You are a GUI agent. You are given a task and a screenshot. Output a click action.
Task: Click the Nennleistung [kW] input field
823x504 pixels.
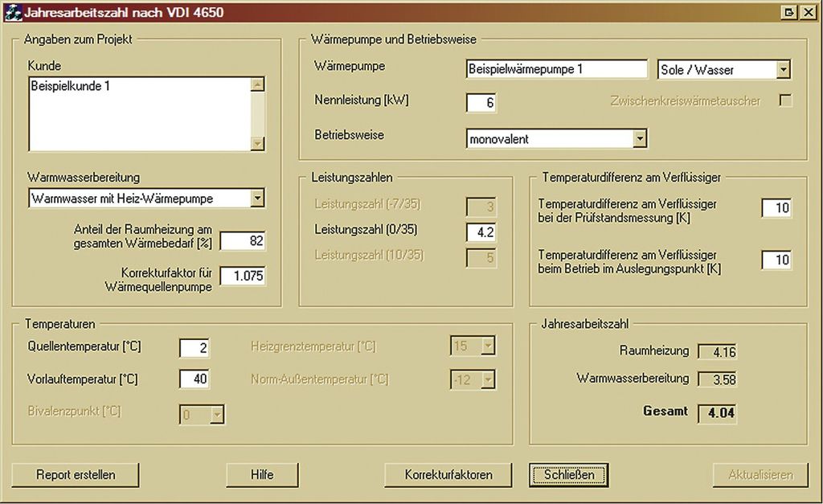(x=481, y=102)
